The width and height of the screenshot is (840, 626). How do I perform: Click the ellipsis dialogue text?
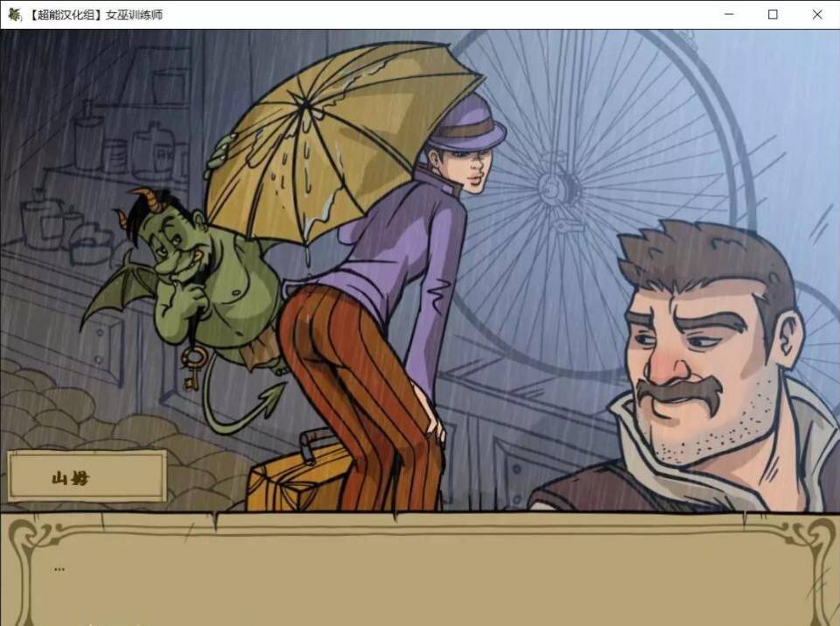[59, 567]
